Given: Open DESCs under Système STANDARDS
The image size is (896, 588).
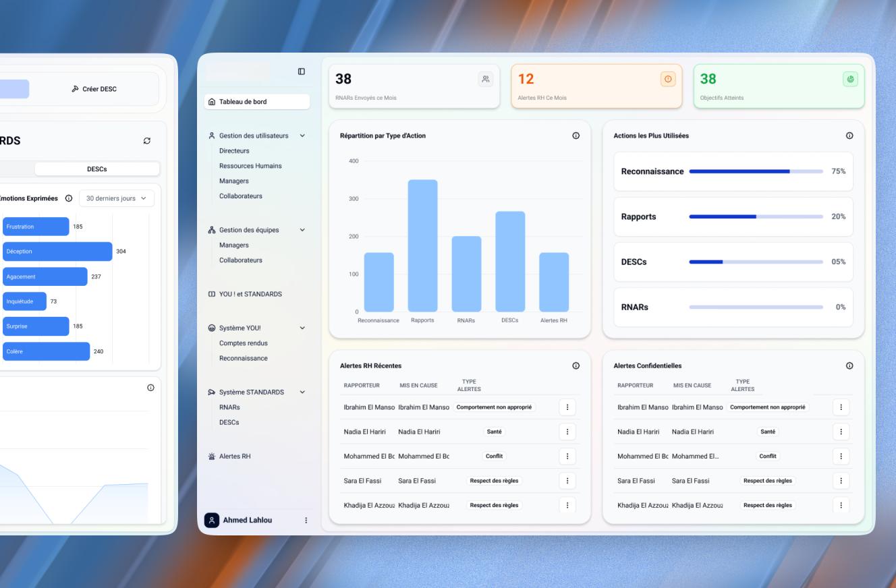Looking at the screenshot, I should (229, 422).
